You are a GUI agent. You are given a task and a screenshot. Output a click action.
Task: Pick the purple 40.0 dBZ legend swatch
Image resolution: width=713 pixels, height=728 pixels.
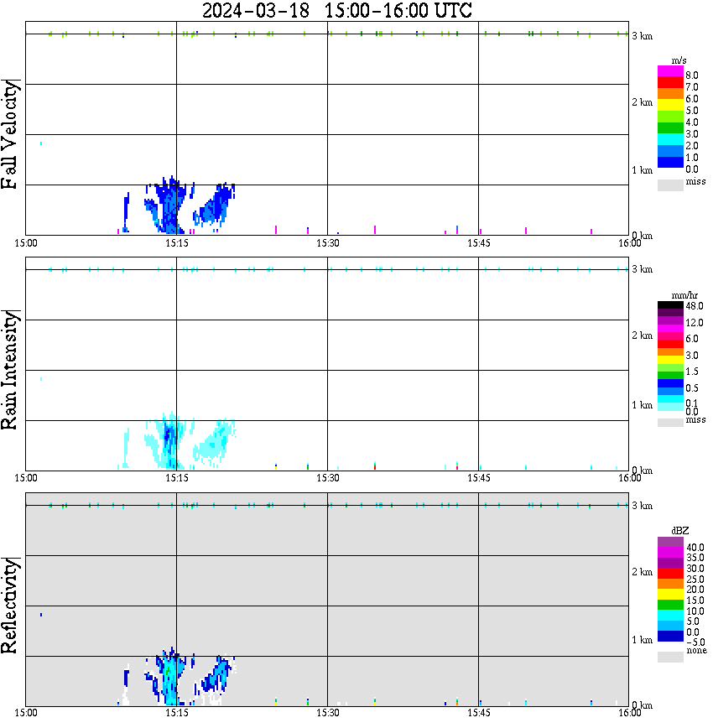click(x=670, y=543)
